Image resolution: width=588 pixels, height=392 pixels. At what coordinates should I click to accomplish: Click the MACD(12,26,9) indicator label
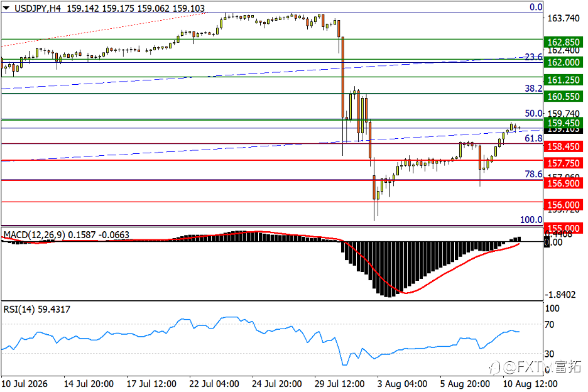pos(34,235)
